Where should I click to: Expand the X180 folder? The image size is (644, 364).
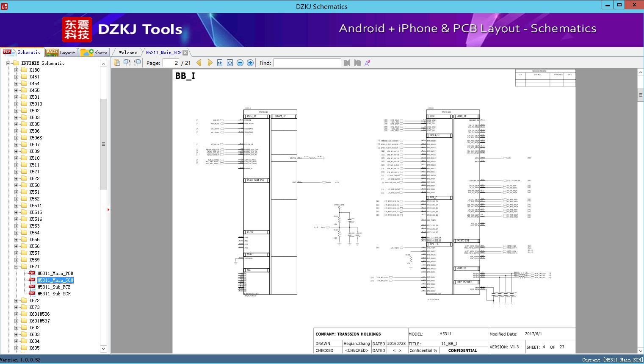point(16,70)
